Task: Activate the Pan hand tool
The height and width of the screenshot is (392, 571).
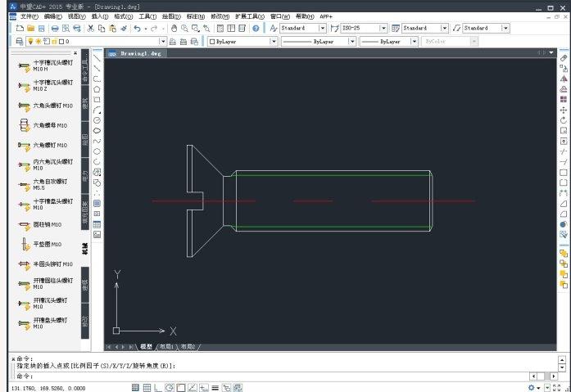Action: [x=174, y=28]
